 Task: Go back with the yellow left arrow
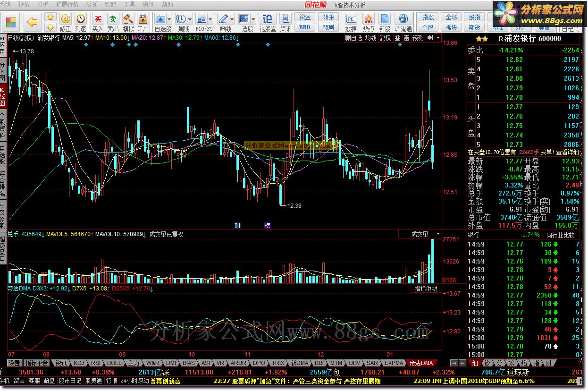32,22
